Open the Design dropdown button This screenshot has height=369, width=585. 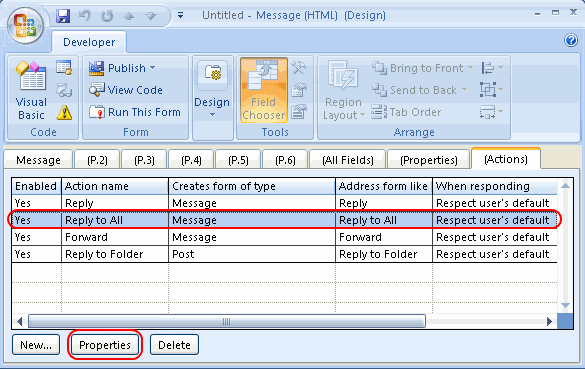pos(212,91)
